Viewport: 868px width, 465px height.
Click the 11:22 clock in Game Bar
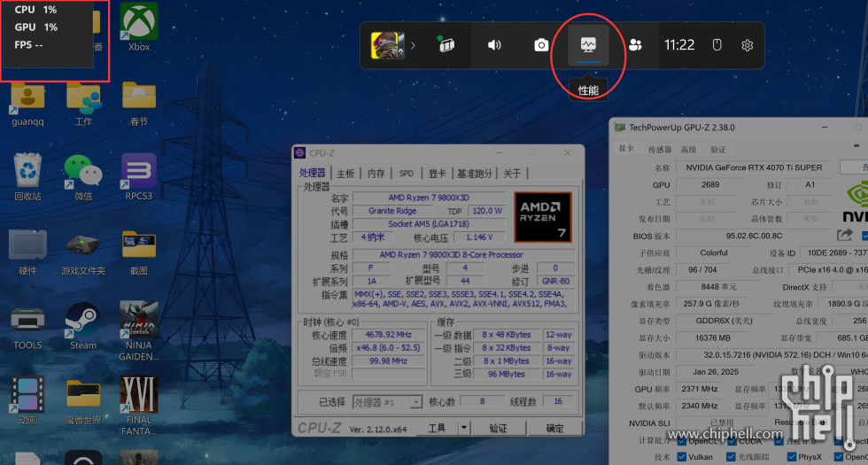[679, 45]
